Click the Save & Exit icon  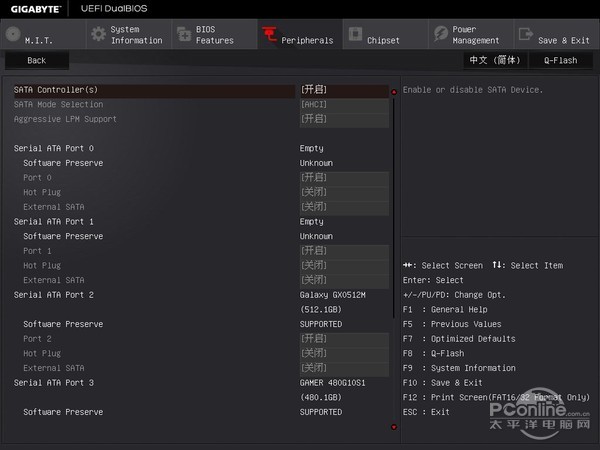(526, 35)
